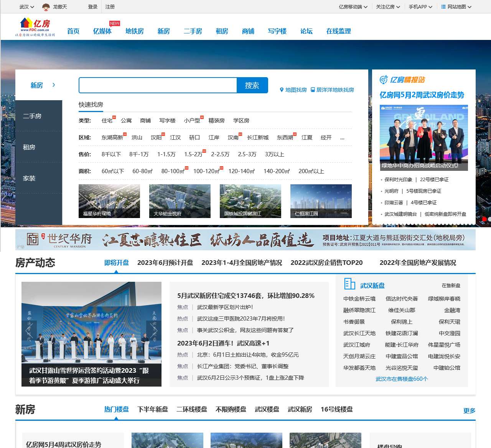Switch to the 二手房 search sidebar tab
The width and height of the screenshot is (491, 448).
click(x=39, y=116)
